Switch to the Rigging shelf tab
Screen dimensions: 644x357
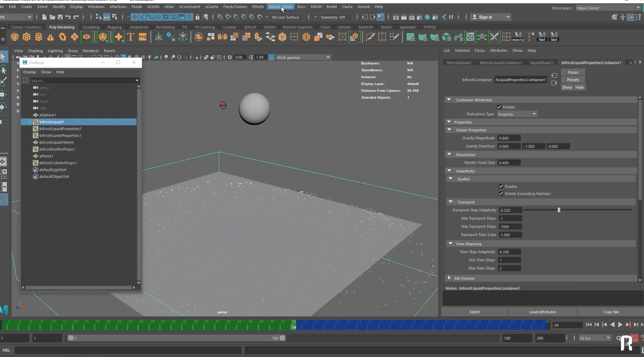click(x=114, y=27)
